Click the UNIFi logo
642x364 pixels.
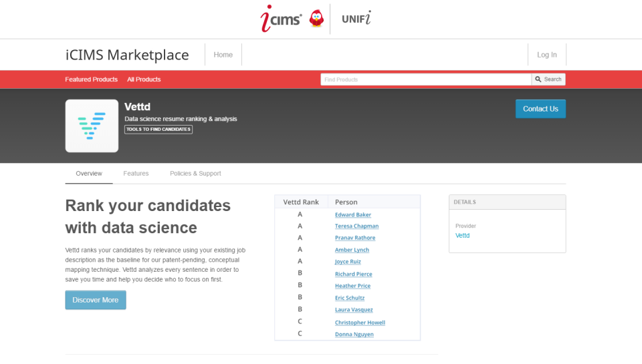[356, 18]
